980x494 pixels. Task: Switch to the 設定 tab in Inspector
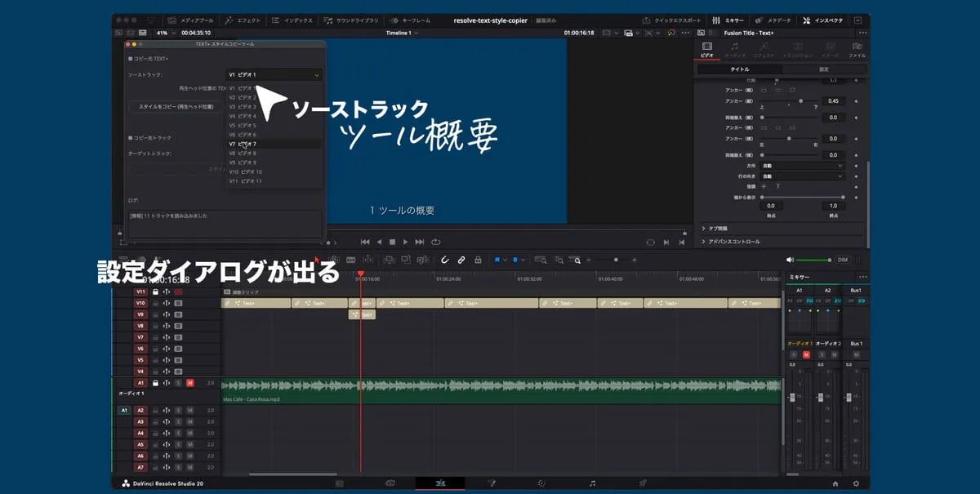(823, 69)
